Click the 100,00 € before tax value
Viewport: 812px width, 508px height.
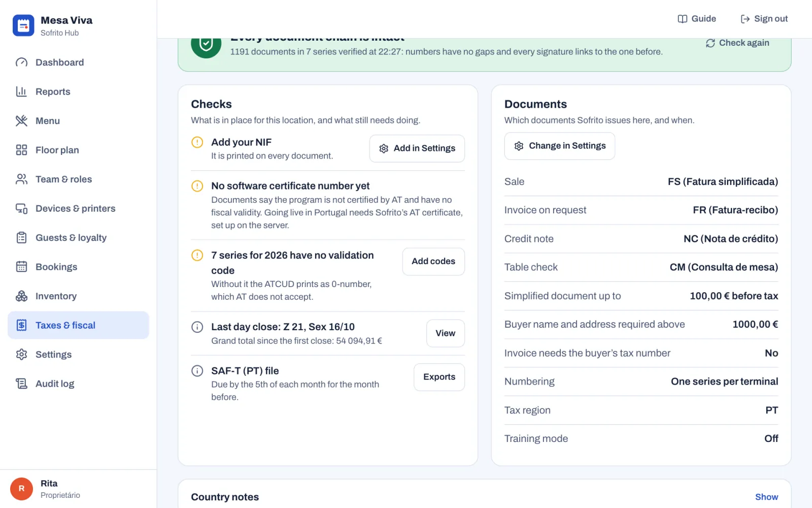(734, 296)
